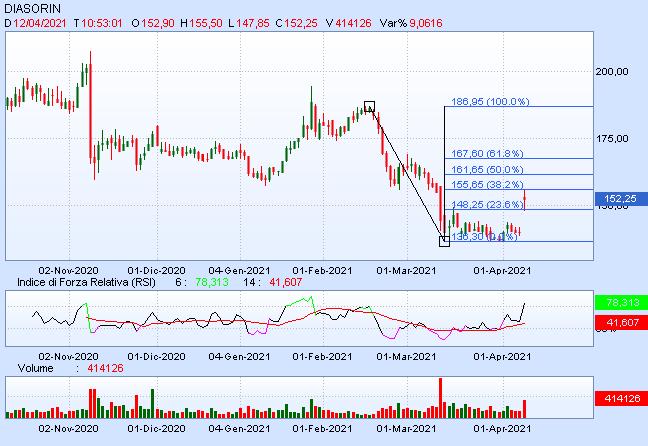Click the red volume 414126 axis tag

coord(621,398)
